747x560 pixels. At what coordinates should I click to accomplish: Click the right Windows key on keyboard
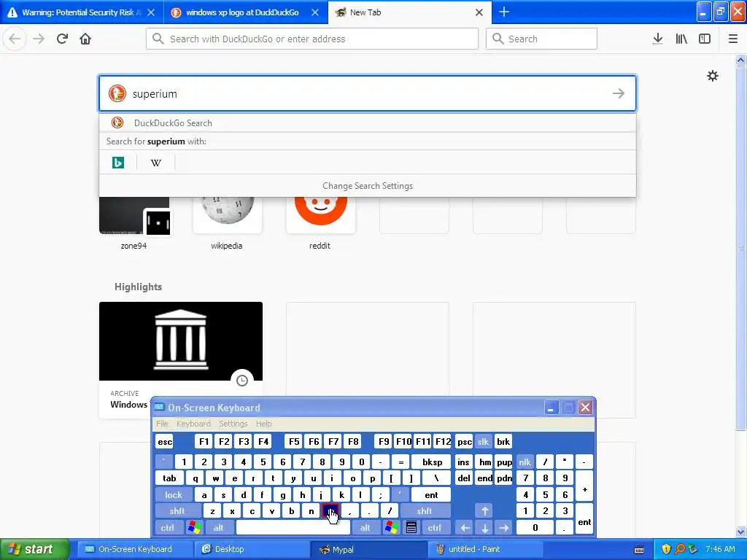pyautogui.click(x=392, y=528)
